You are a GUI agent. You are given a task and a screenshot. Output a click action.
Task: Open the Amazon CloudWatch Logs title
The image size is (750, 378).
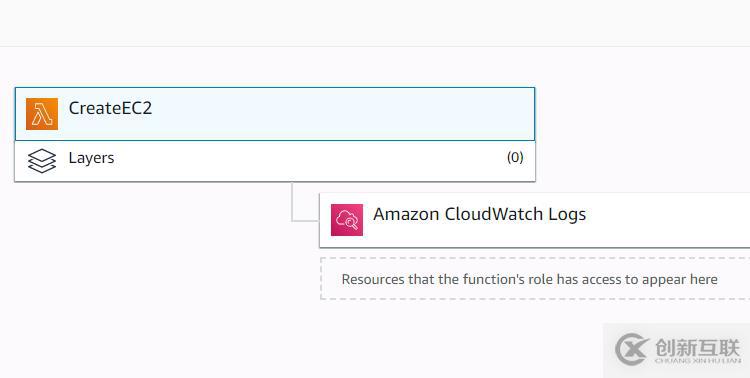tap(479, 214)
